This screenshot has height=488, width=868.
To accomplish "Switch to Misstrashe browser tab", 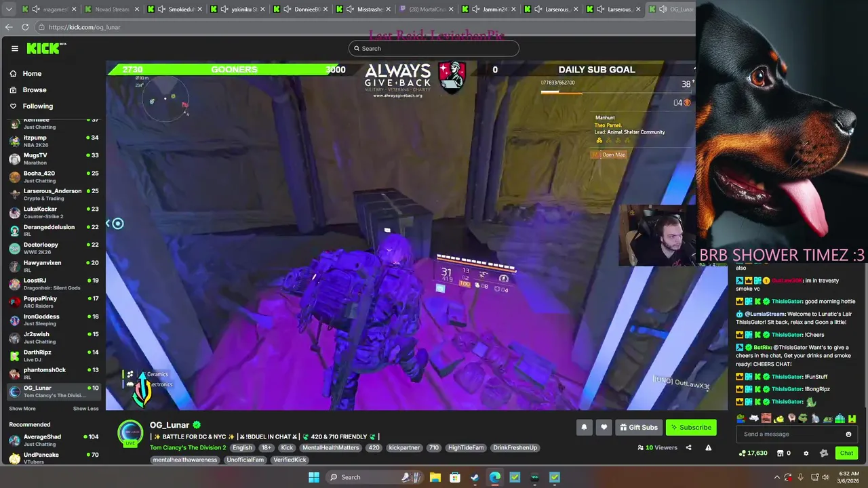I will tap(363, 9).
